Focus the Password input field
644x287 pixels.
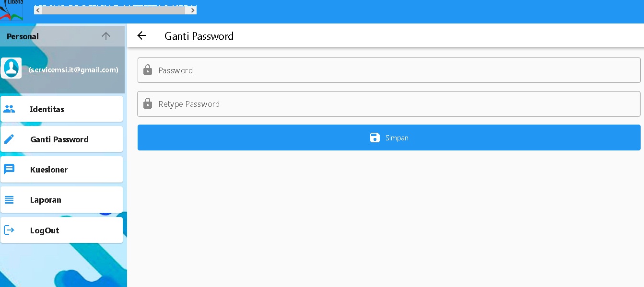[x=397, y=70]
